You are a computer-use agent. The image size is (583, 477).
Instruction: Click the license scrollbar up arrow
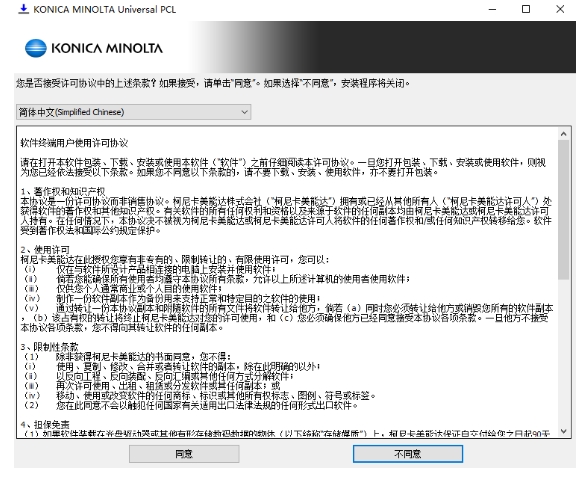(564, 133)
